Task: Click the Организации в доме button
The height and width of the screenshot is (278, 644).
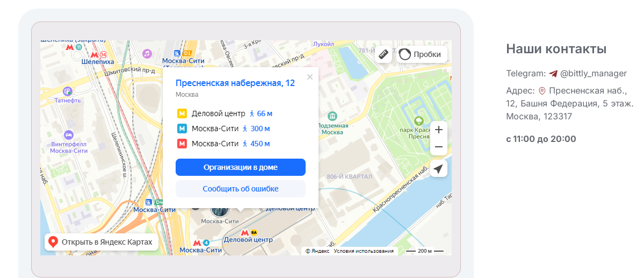Action: pyautogui.click(x=241, y=167)
